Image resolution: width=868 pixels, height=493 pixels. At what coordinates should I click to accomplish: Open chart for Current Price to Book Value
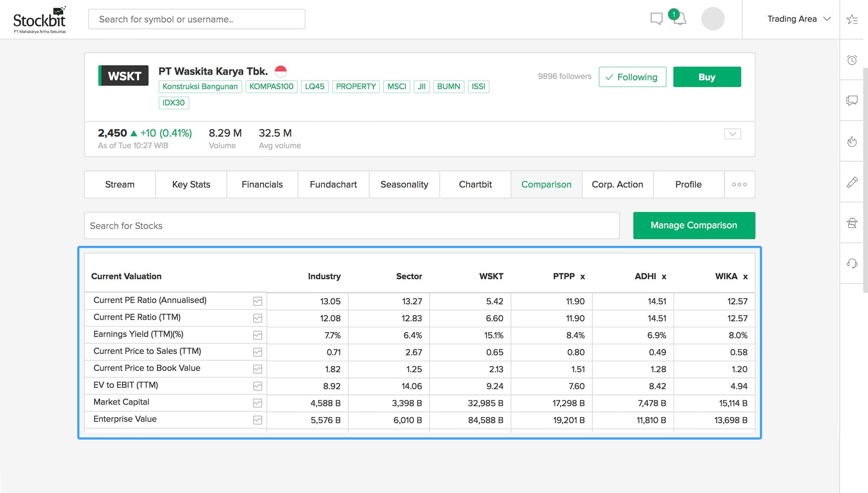tap(257, 369)
